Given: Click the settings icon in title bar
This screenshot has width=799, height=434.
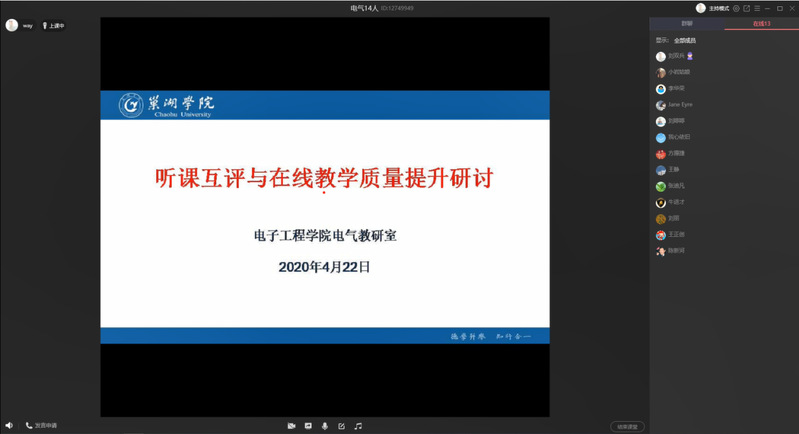Looking at the screenshot, I should point(736,8).
